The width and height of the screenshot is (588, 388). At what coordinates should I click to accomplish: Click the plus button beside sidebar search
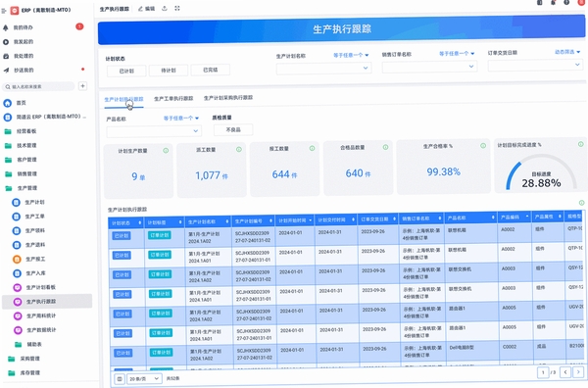pyautogui.click(x=83, y=86)
